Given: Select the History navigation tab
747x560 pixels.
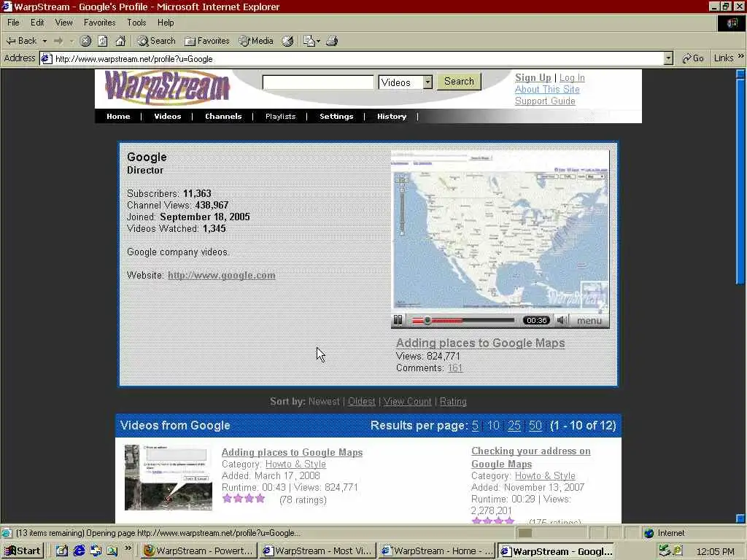Looking at the screenshot, I should point(392,116).
